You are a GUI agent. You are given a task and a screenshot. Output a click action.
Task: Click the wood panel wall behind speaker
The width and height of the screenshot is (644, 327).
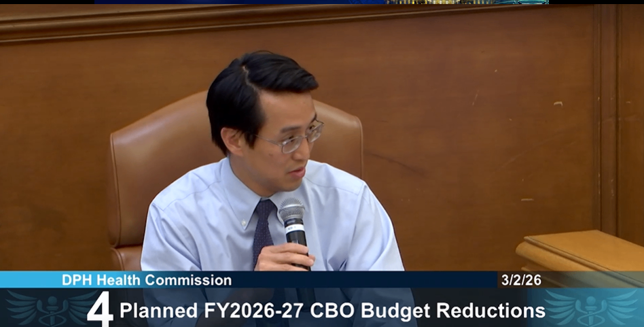pyautogui.click(x=462, y=122)
